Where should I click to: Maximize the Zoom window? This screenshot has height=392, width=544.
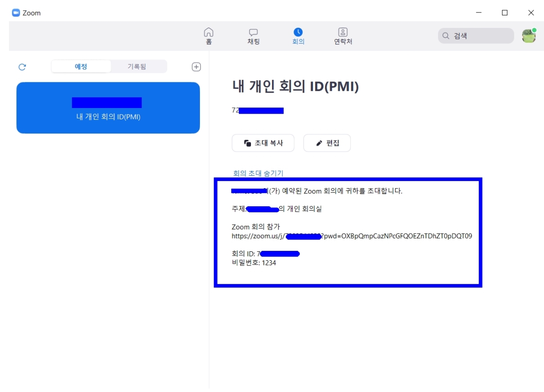505,13
